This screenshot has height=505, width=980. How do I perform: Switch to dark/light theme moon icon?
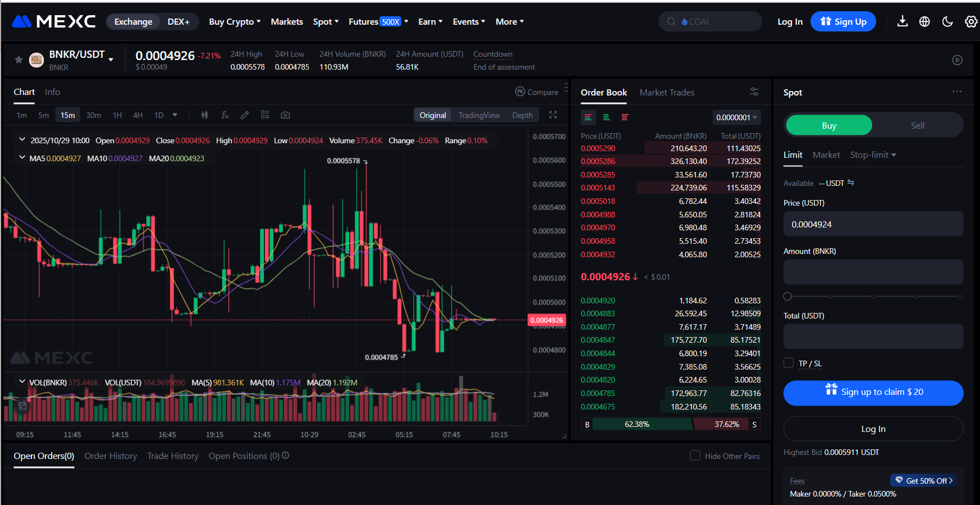tap(947, 22)
